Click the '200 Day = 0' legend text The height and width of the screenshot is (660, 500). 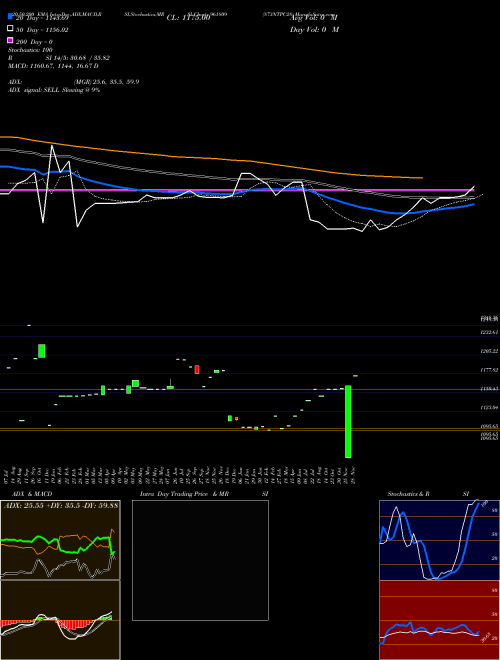[34, 42]
